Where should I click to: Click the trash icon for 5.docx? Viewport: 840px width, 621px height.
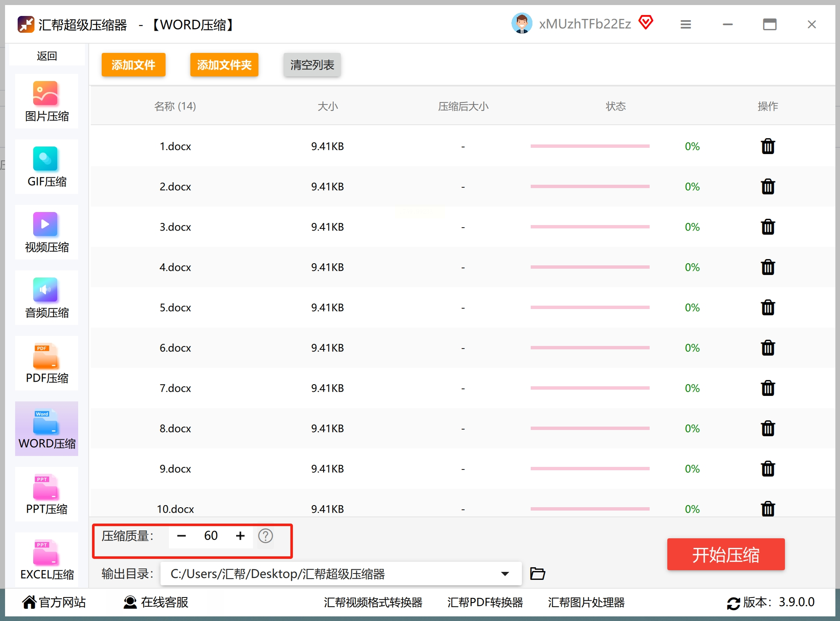pos(767,308)
